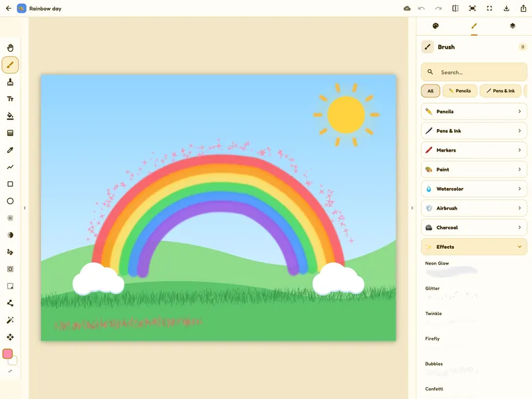Image resolution: width=532 pixels, height=399 pixels.
Task: Select the Line tool
Action: click(10, 167)
